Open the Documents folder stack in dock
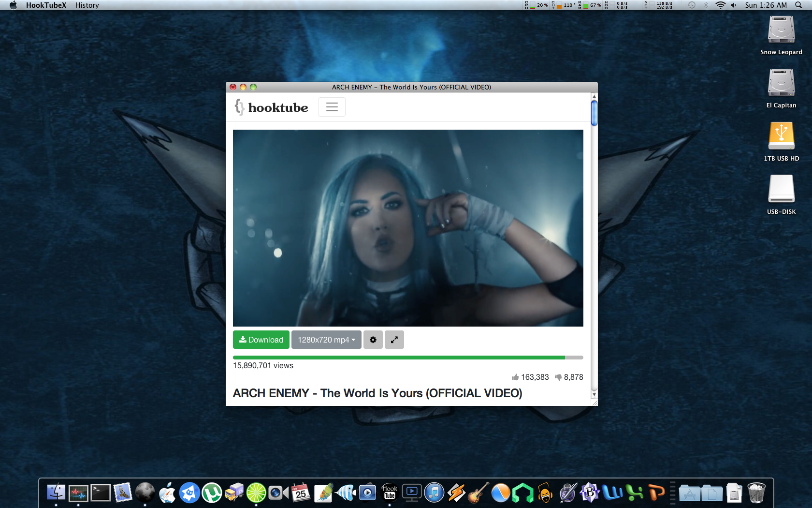Image resolution: width=812 pixels, height=508 pixels. (x=712, y=493)
